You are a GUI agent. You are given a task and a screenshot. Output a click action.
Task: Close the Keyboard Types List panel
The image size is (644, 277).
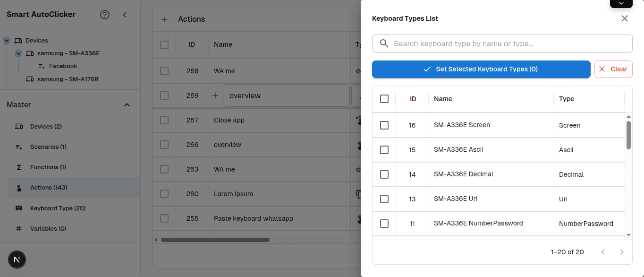(624, 18)
